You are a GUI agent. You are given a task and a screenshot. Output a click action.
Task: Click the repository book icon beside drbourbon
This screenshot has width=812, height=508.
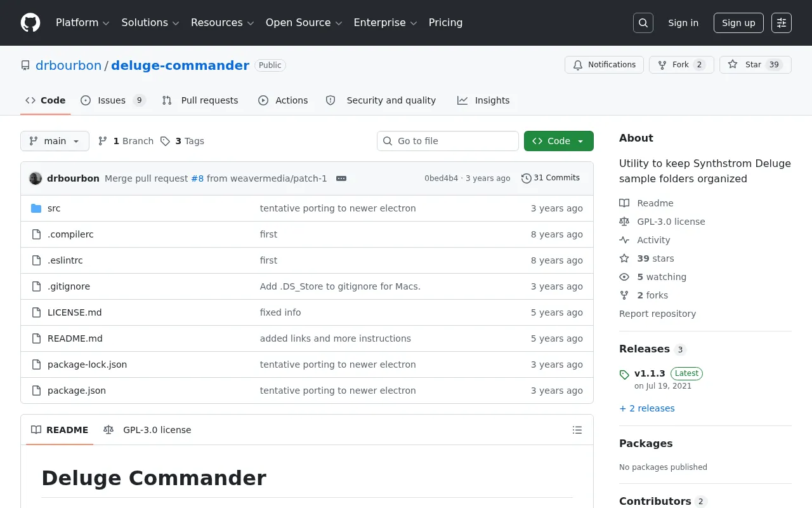[x=25, y=65]
